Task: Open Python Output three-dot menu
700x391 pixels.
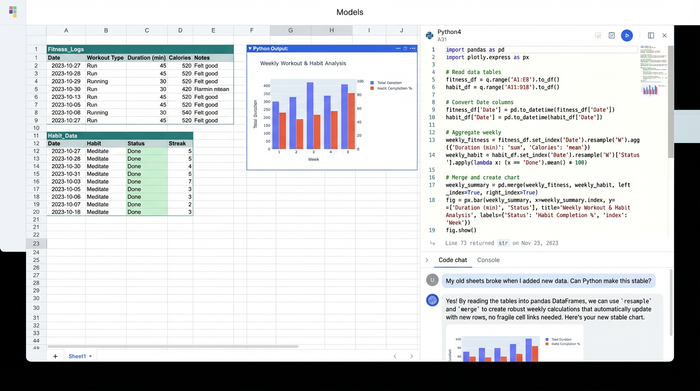Action: pos(412,48)
